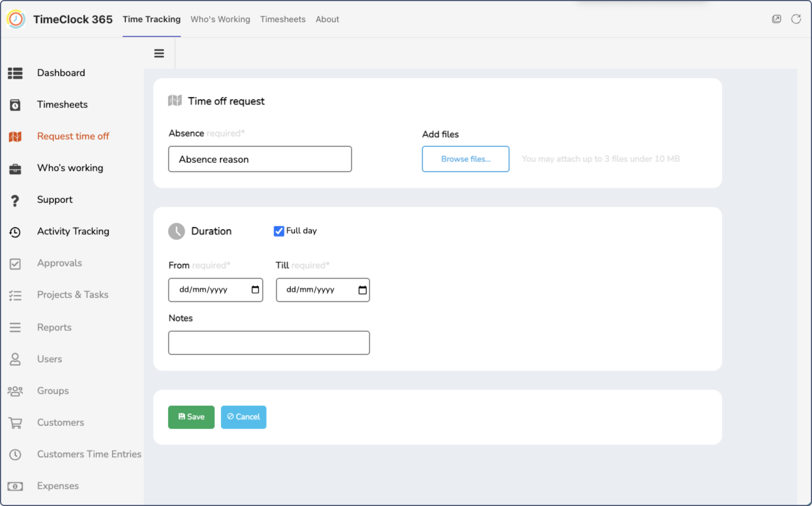Save the time off request
The width and height of the screenshot is (812, 506).
point(191,417)
